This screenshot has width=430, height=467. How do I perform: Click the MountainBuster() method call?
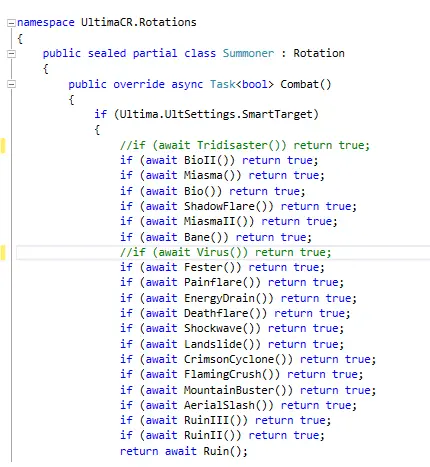pyautogui.click(x=238, y=390)
